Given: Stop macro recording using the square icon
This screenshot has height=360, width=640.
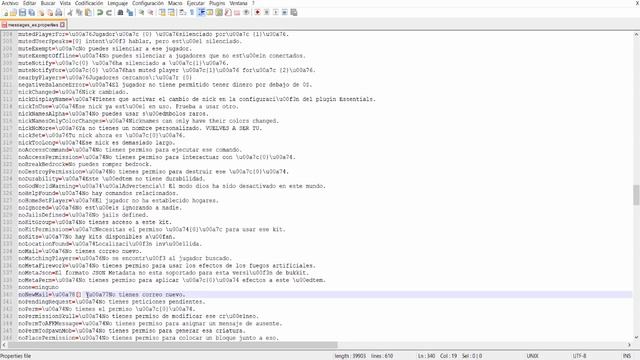Looking at the screenshot, I should tap(267, 13).
